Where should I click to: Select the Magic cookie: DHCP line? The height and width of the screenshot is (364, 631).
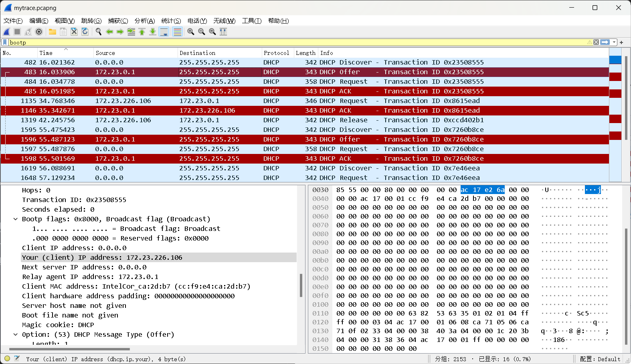[x=58, y=325]
